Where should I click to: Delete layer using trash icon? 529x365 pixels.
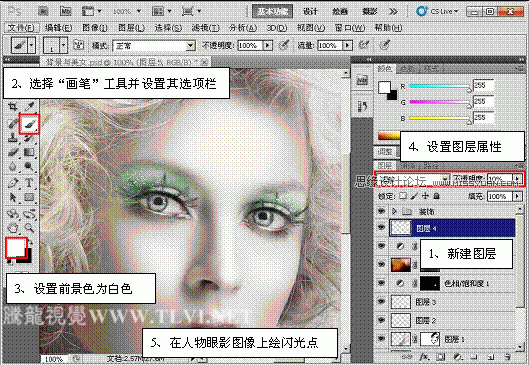click(507, 357)
